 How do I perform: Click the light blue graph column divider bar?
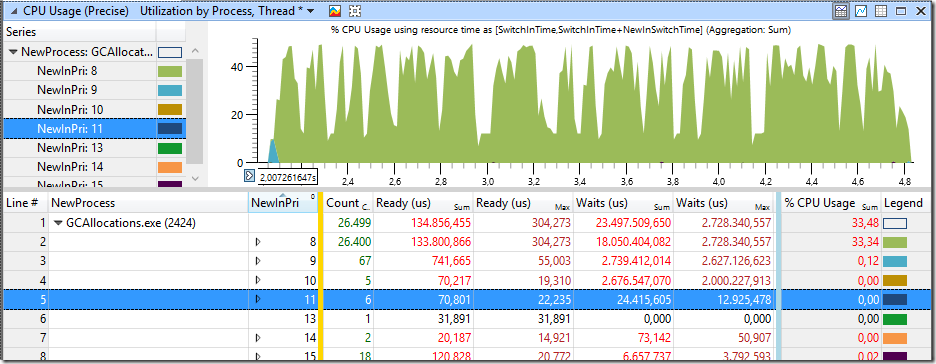[x=778, y=276]
